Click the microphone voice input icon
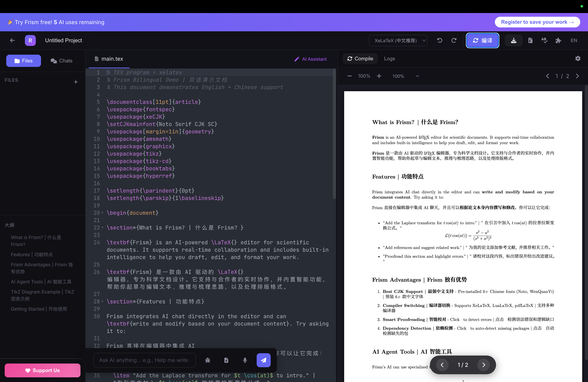588x382 pixels. click(245, 360)
